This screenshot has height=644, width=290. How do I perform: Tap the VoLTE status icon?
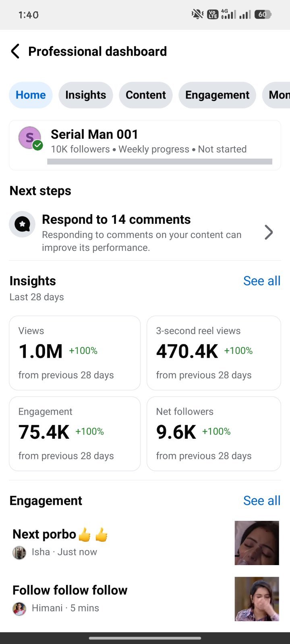pyautogui.click(x=212, y=14)
